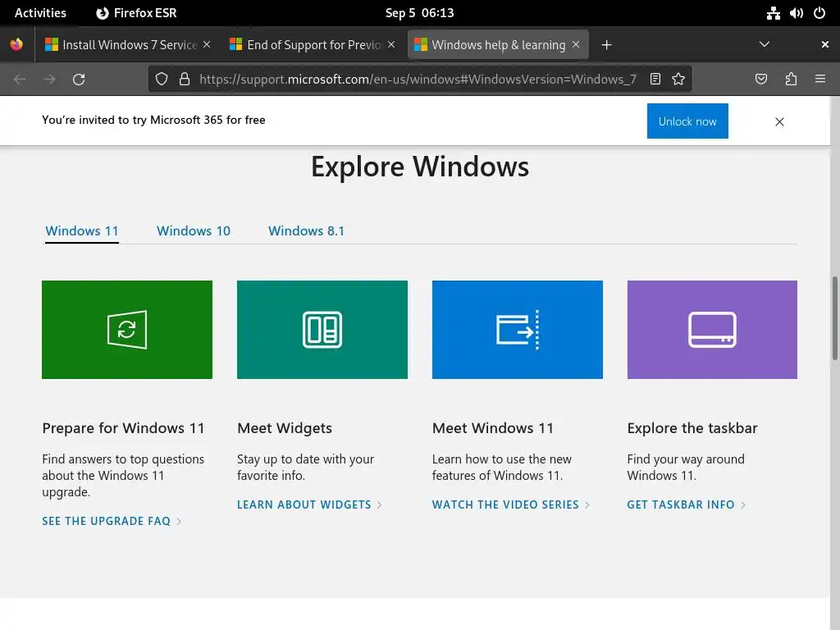Click the Microsoft 365 invitation text
This screenshot has width=840, height=630.
[153, 120]
